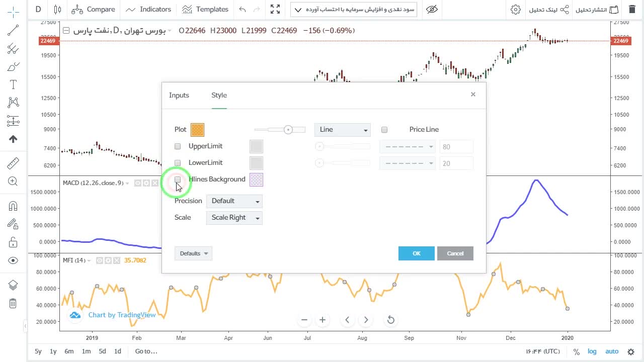The height and width of the screenshot is (362, 644).
Task: Open MFI indicator settings gear
Action: pyautogui.click(x=108, y=260)
